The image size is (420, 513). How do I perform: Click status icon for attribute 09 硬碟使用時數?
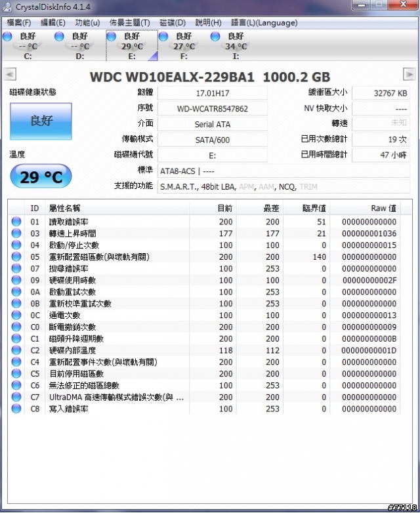16,280
